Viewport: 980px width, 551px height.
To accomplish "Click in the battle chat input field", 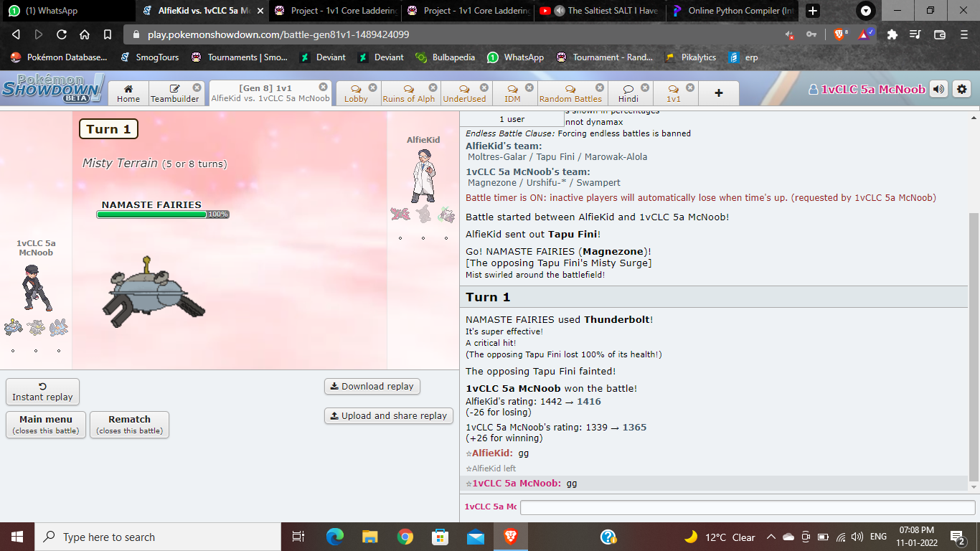I will [x=748, y=507].
